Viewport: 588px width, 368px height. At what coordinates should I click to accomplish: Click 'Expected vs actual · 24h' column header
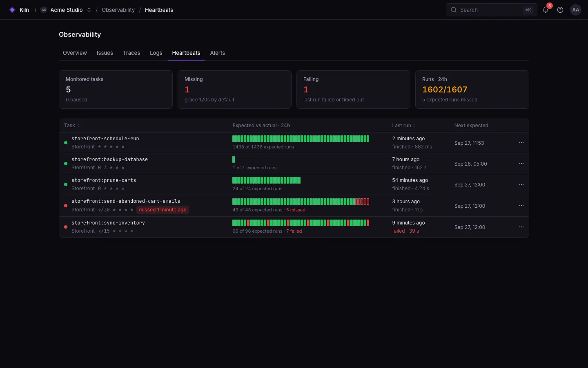click(x=261, y=126)
